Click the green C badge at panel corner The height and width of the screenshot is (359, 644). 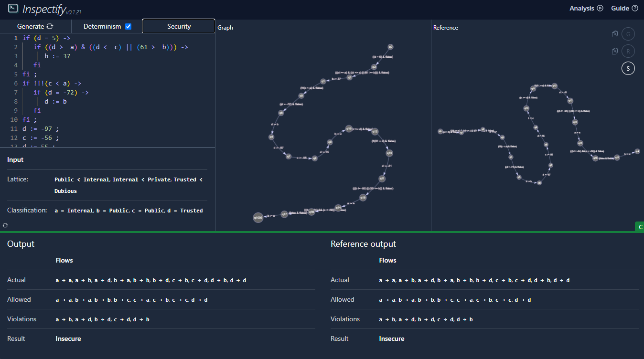(639, 227)
